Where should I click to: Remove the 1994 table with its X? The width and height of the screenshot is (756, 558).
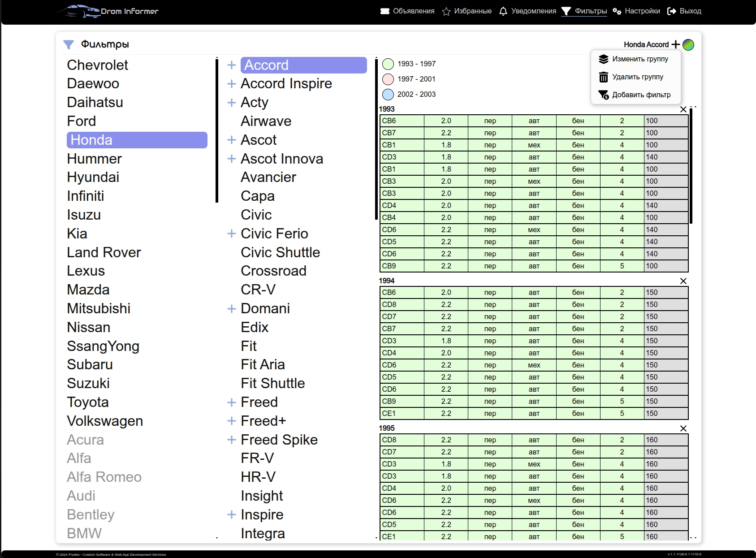point(683,281)
